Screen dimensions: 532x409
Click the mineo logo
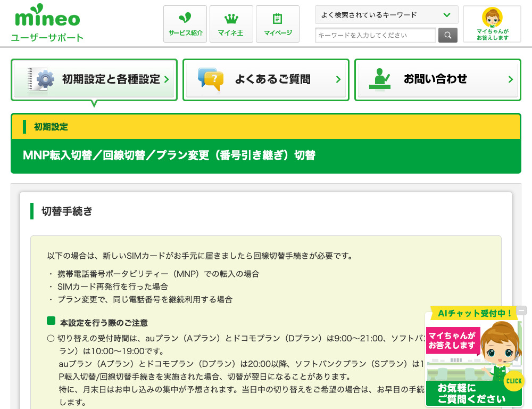click(x=47, y=17)
